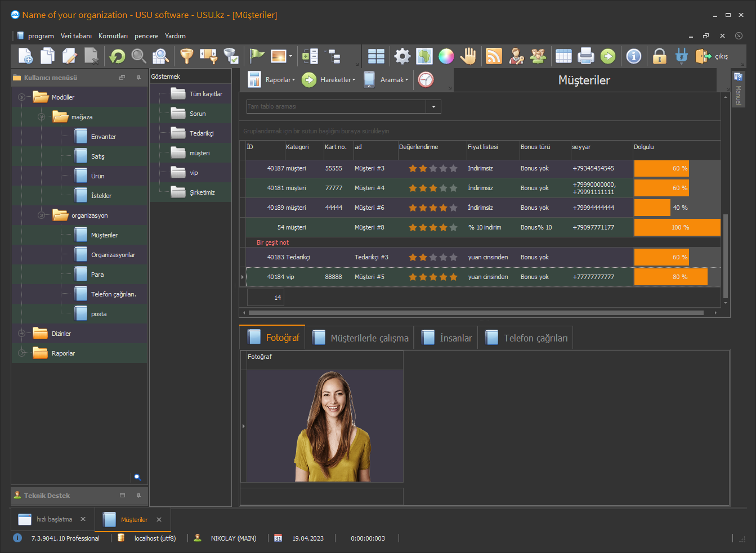Click the green flag icon
Viewport: 756px width, 553px height.
(x=257, y=56)
